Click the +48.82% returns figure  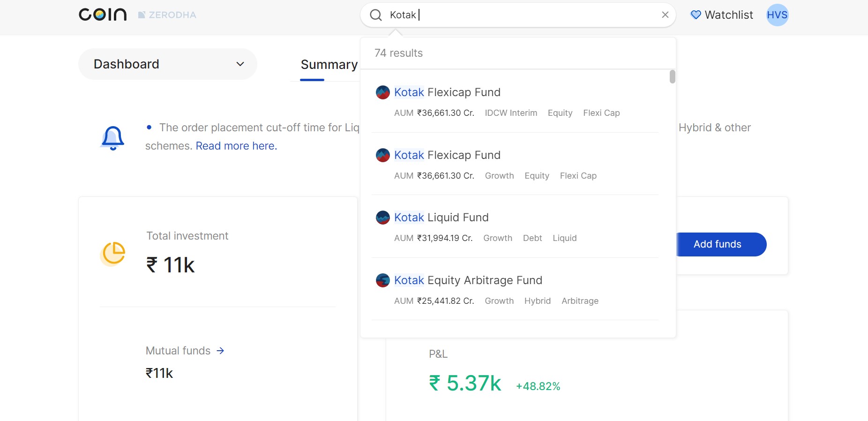point(538,386)
